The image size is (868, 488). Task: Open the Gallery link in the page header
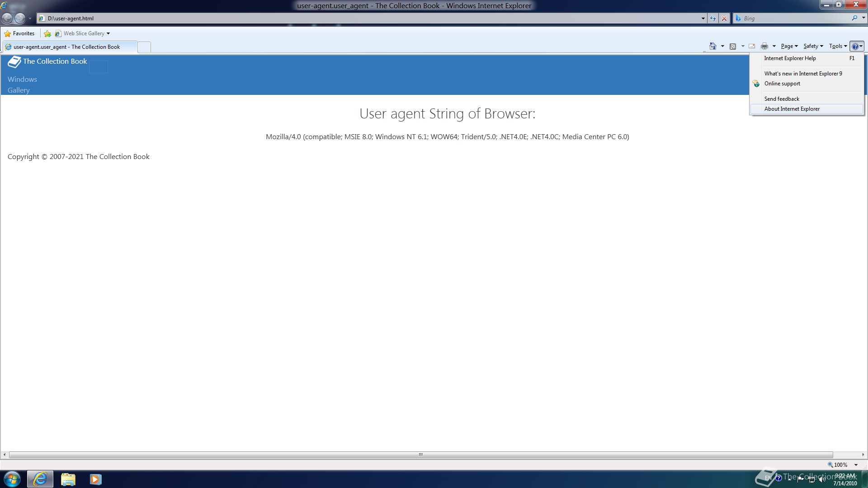point(19,90)
